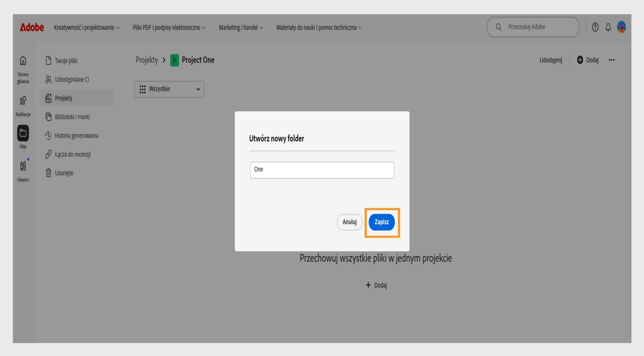Click the plus icon next to Dodaj
Image resolution: width=644 pixels, height=356 pixels.
[x=580, y=60]
